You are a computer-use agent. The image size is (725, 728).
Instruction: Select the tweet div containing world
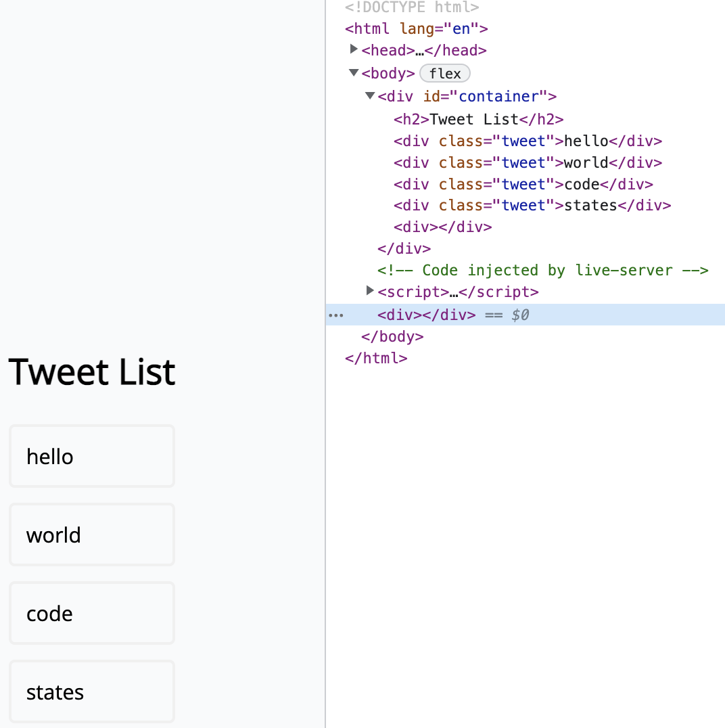pyautogui.click(x=528, y=163)
